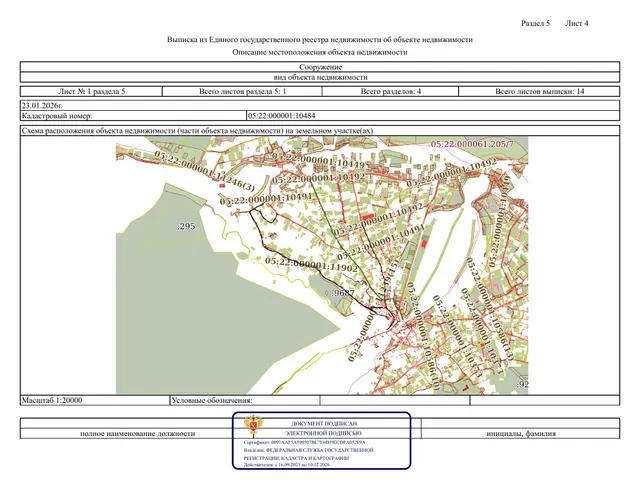Click the Russian coat of arms emblem in the signature stamp
Viewport: 640px width, 495px height.
253,425
